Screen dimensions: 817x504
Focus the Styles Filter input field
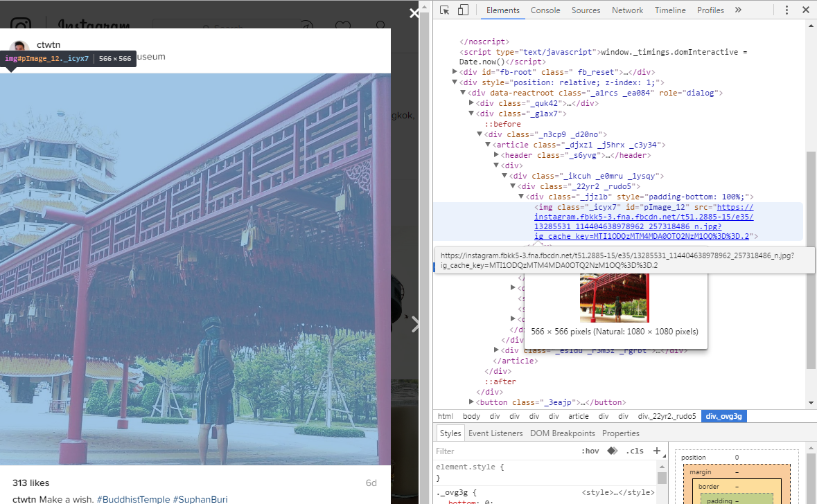point(505,451)
